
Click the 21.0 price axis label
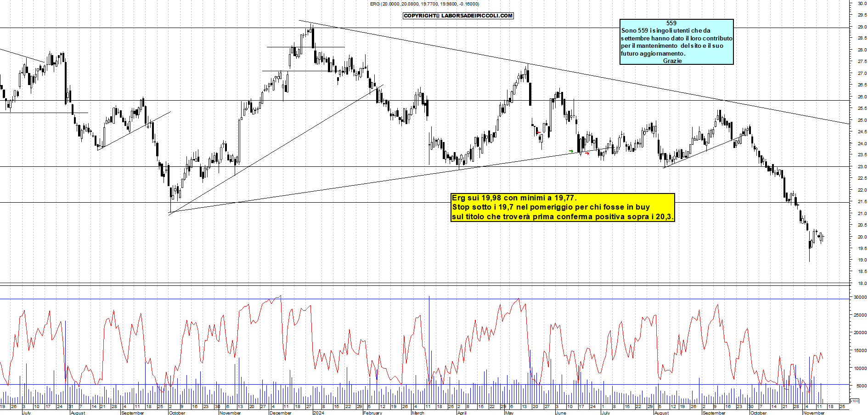[862, 214]
